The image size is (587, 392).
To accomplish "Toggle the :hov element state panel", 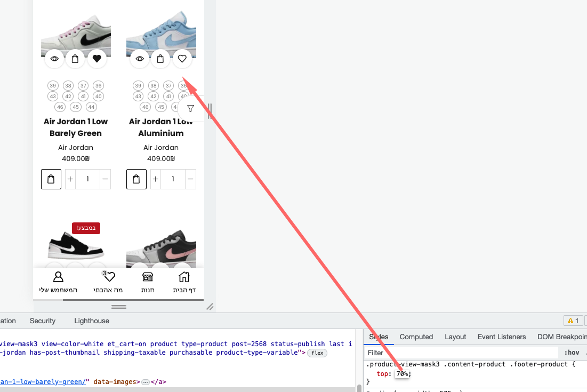I will coord(572,353).
